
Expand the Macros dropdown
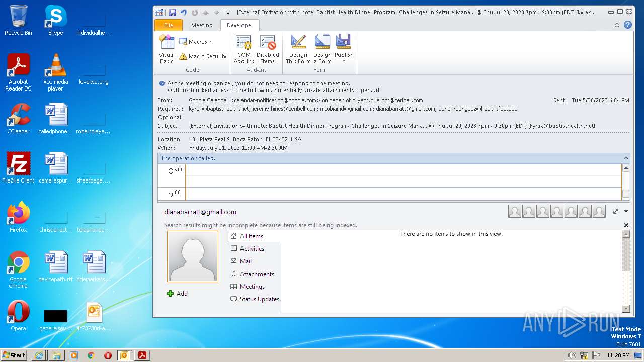pos(196,42)
